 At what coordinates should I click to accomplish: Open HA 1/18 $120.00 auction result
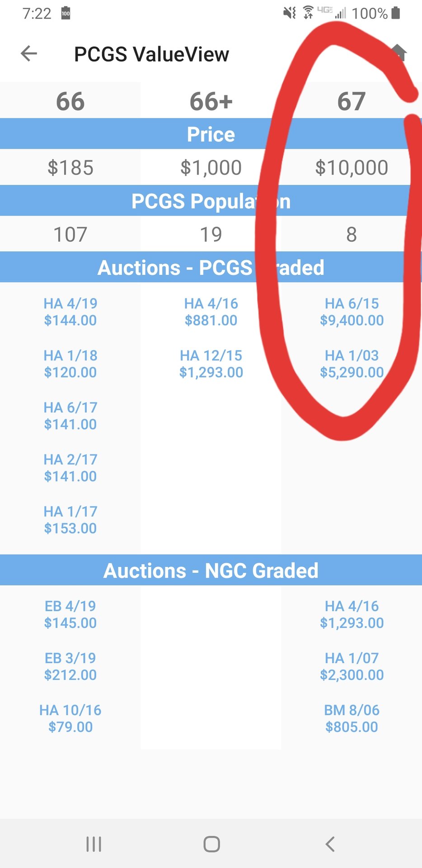click(x=70, y=364)
